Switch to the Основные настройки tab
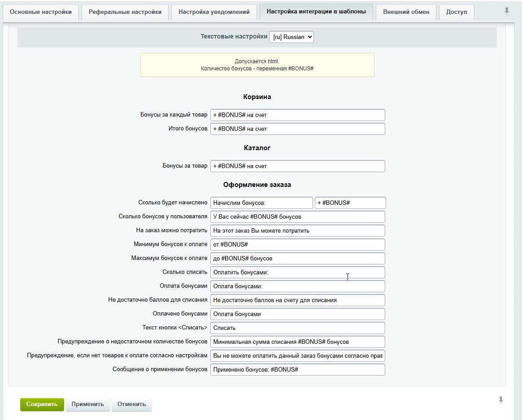This screenshot has width=522, height=420. [x=41, y=12]
